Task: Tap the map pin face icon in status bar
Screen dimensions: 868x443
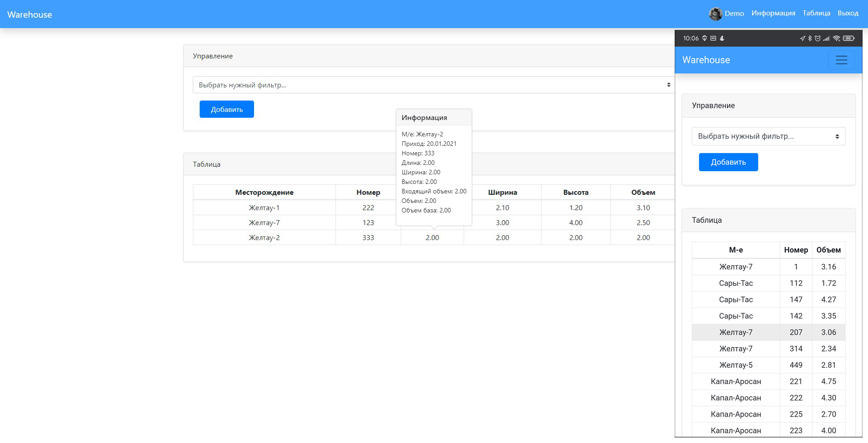Action: (705, 39)
